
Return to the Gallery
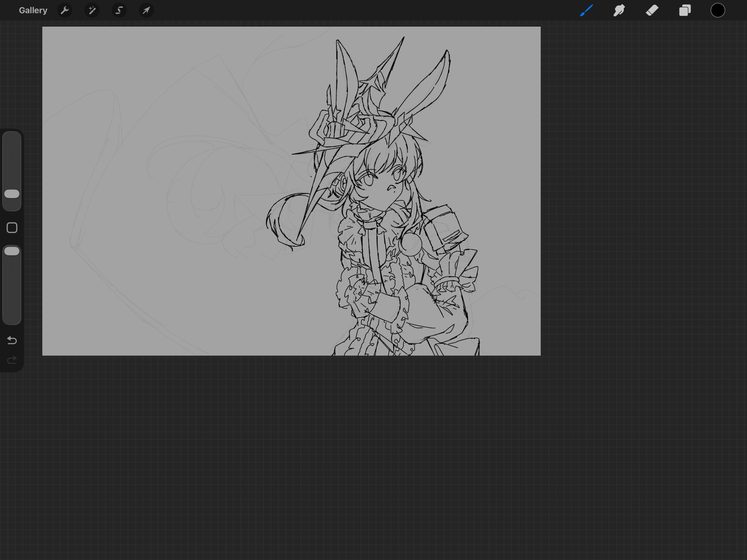(x=33, y=10)
